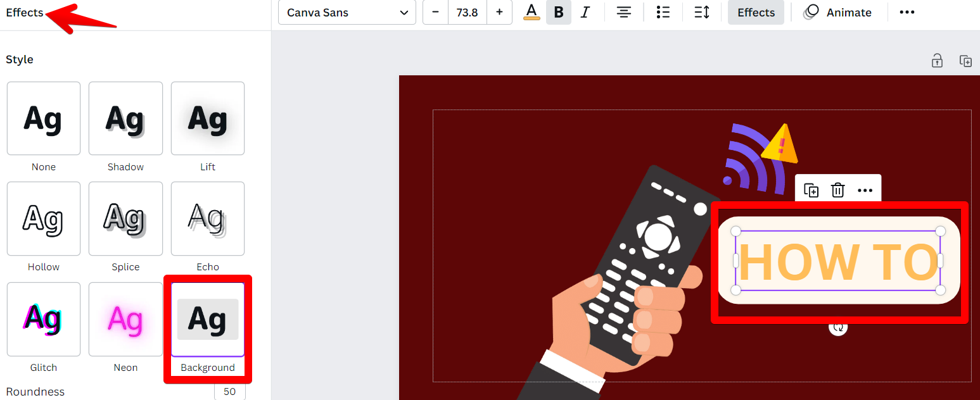980x400 pixels.
Task: Lock the page with padlock icon
Action: point(937,61)
